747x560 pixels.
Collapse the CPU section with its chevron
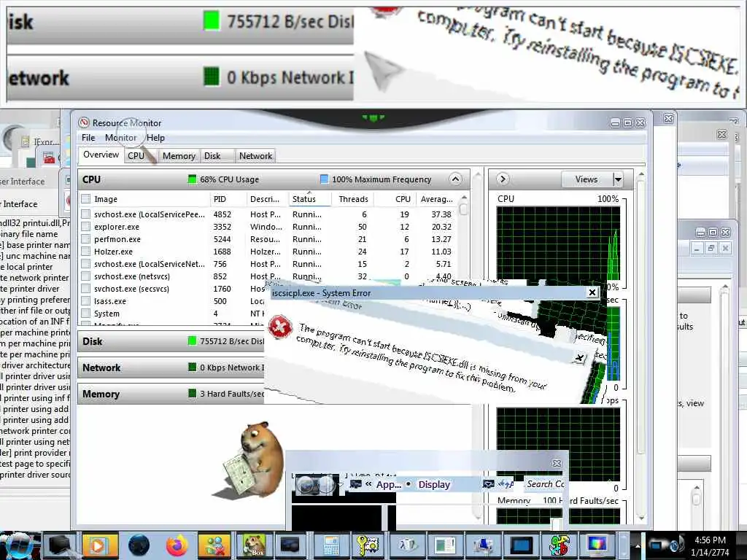coord(455,179)
